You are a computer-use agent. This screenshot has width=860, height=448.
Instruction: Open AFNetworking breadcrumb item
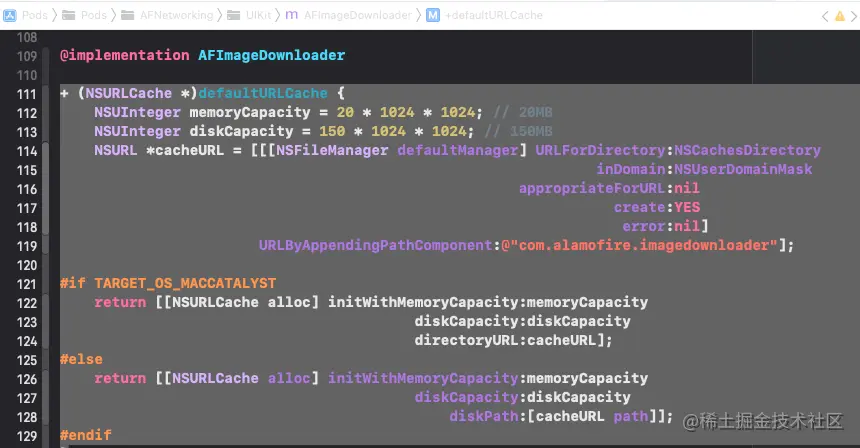click(176, 15)
